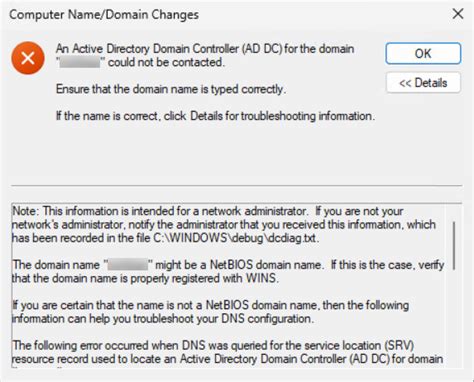Close the Computer Name/Domain Changes dialog
The width and height of the screenshot is (474, 382).
click(458, 14)
